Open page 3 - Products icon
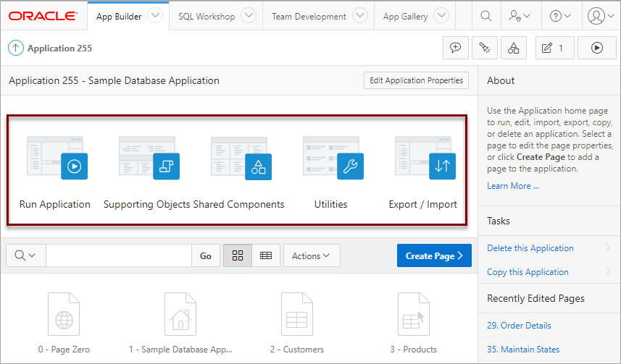The height and width of the screenshot is (364, 621). click(414, 314)
